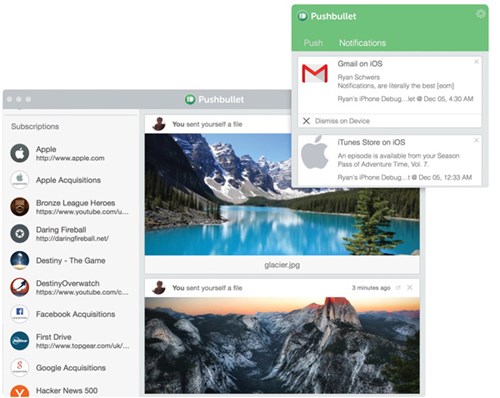The width and height of the screenshot is (500, 398).
Task: Close the Gmail on iOS notification
Action: pos(476,62)
